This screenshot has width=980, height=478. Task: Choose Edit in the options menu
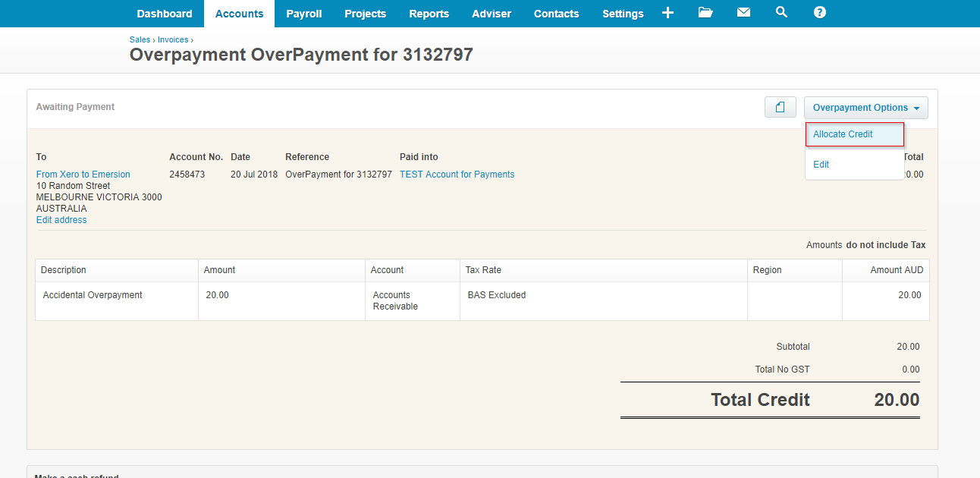click(821, 165)
